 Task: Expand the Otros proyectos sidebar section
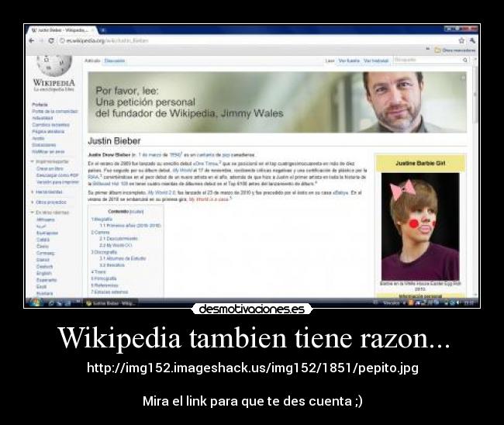point(49,202)
